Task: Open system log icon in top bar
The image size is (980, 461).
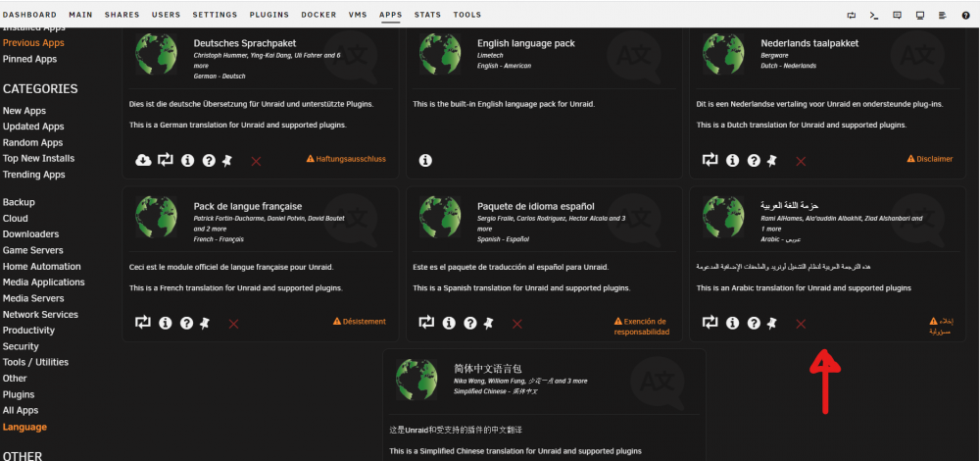Action: point(943,16)
